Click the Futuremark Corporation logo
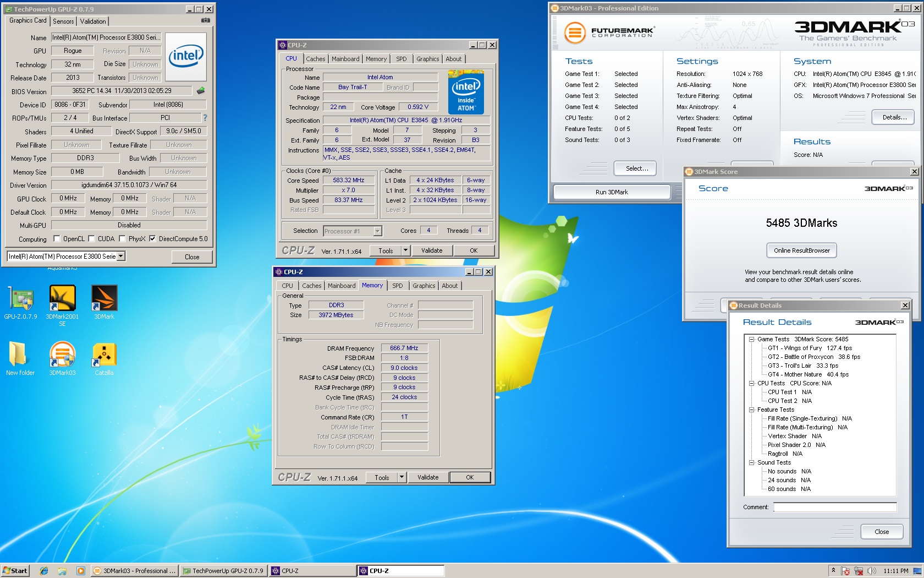The width and height of the screenshot is (924, 578). (x=609, y=32)
